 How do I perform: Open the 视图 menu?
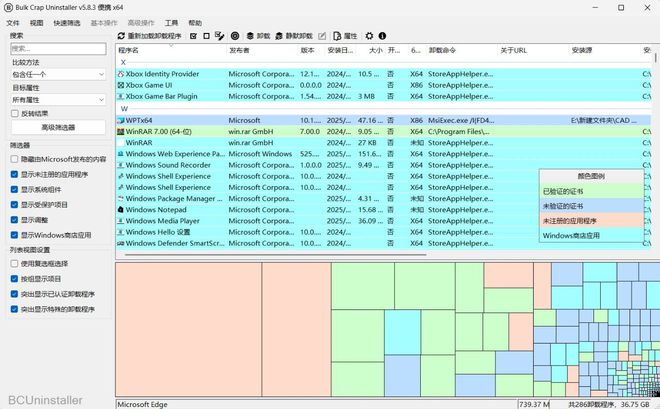(x=37, y=23)
